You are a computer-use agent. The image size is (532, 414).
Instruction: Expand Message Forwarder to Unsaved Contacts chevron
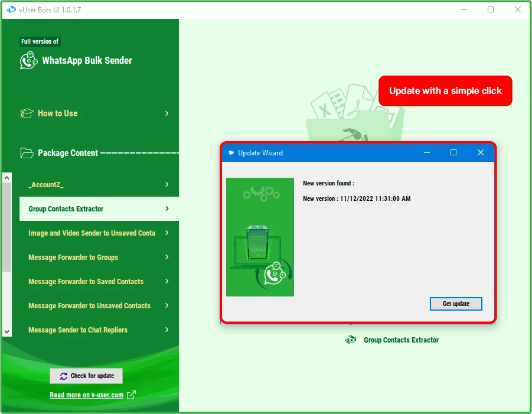coord(167,305)
